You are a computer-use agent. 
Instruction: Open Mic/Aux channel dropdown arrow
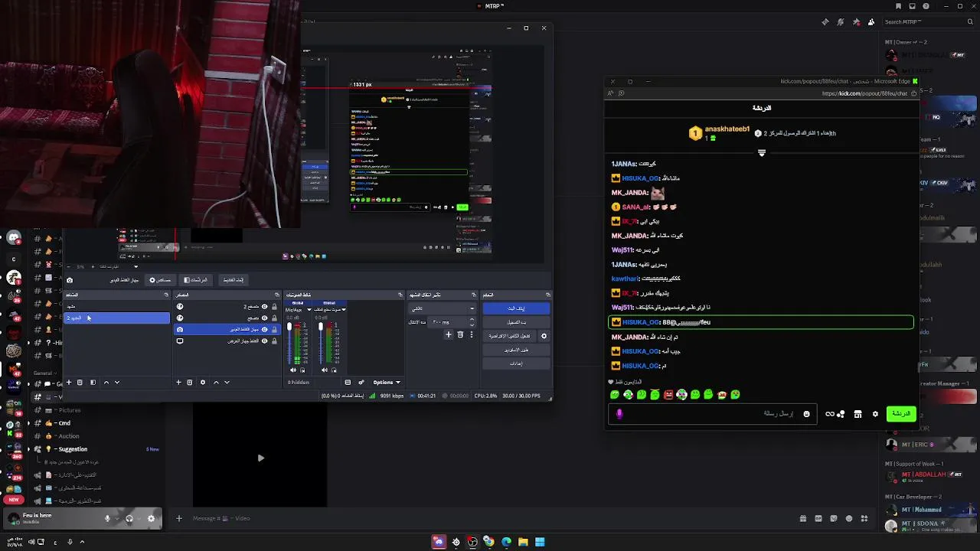[309, 309]
